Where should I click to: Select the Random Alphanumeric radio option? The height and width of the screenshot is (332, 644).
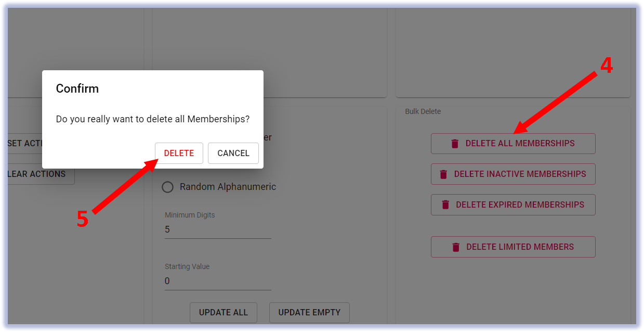(167, 187)
